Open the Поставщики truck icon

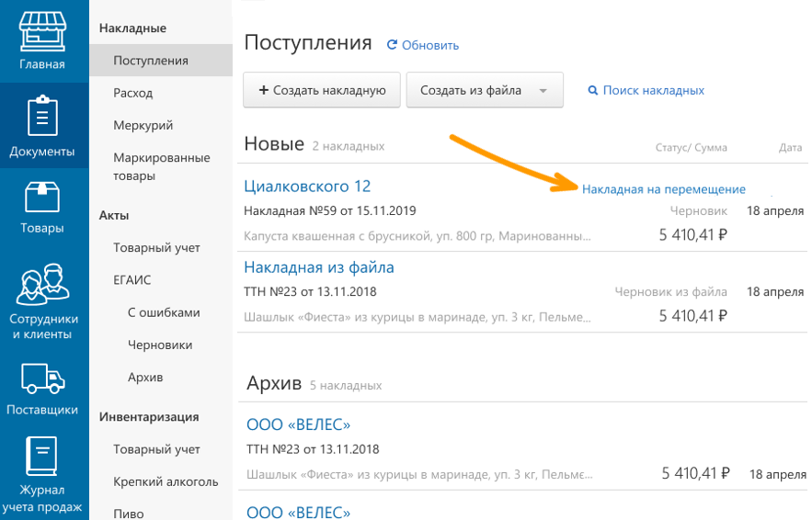(x=42, y=379)
